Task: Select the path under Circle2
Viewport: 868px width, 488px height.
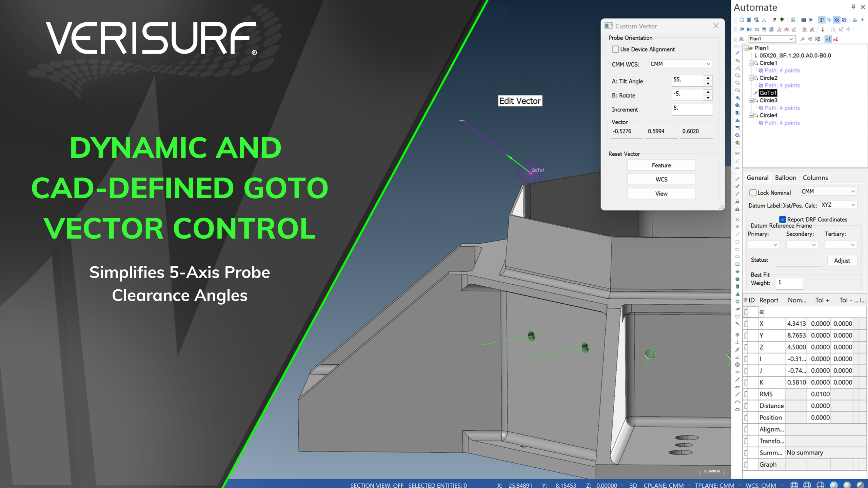Action: click(x=782, y=85)
